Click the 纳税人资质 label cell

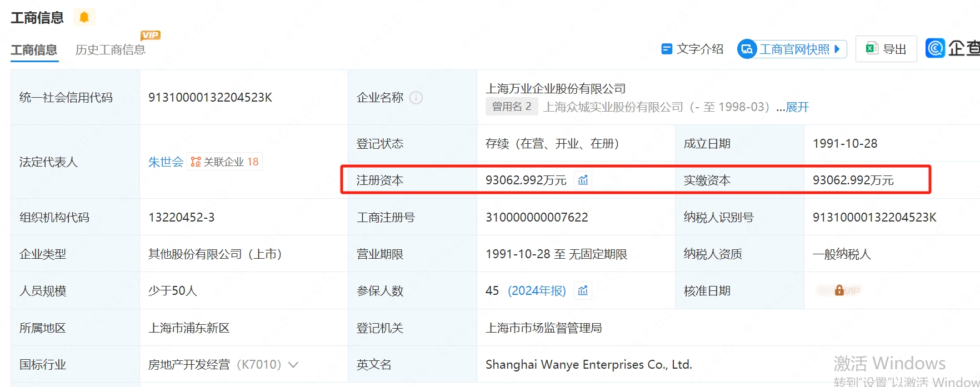(x=739, y=254)
